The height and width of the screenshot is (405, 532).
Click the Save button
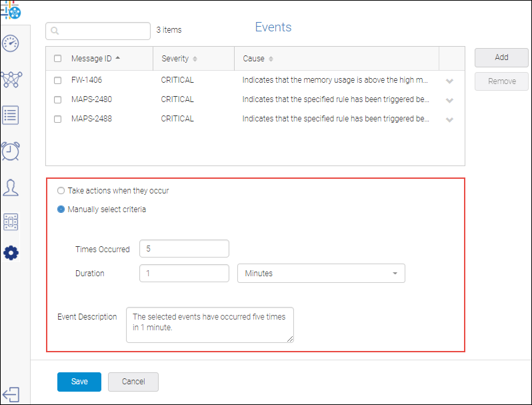click(x=79, y=382)
